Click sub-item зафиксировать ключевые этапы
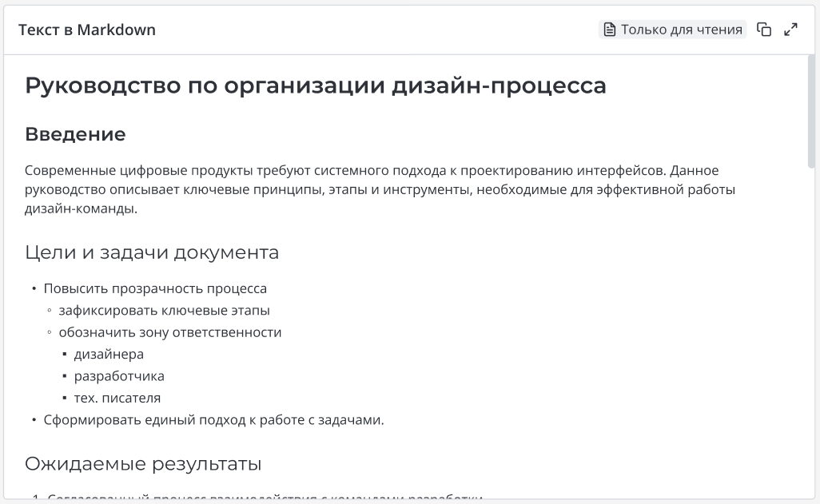The width and height of the screenshot is (820, 504). click(x=164, y=310)
